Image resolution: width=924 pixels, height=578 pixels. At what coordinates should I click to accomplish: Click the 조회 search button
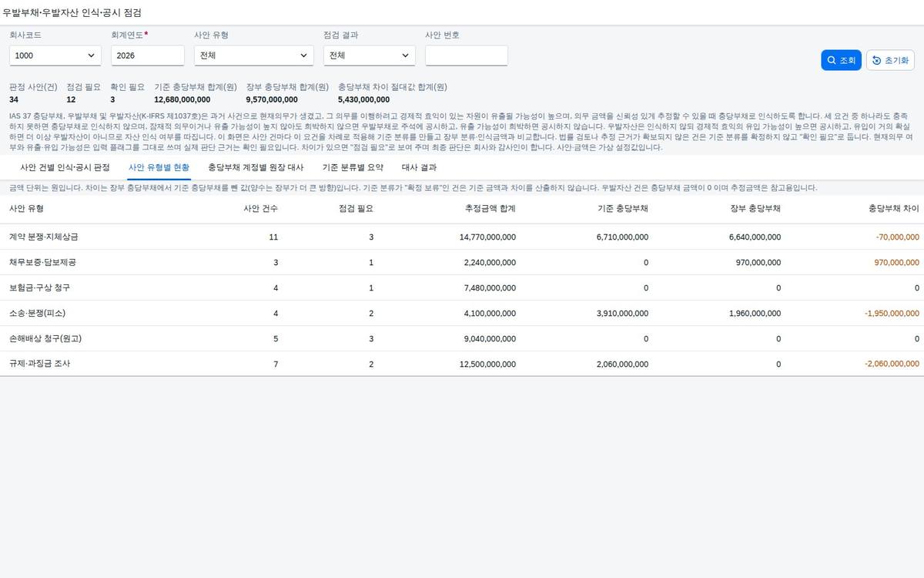tap(841, 60)
